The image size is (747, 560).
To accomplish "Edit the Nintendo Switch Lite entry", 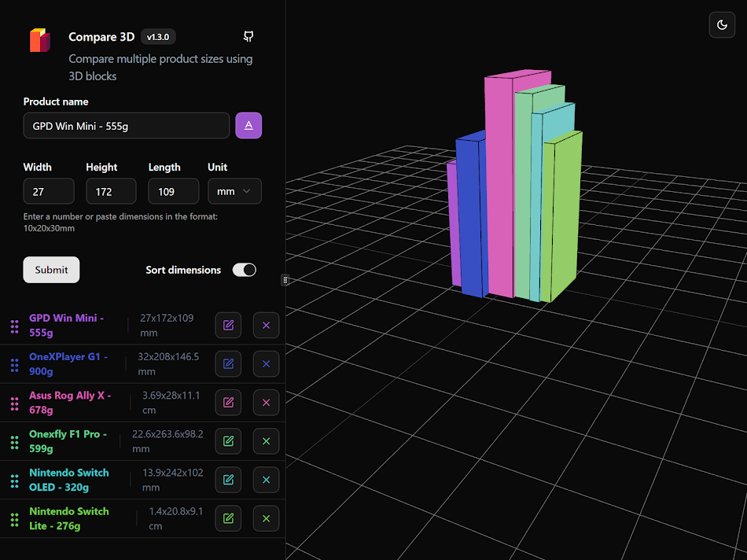I will (228, 518).
